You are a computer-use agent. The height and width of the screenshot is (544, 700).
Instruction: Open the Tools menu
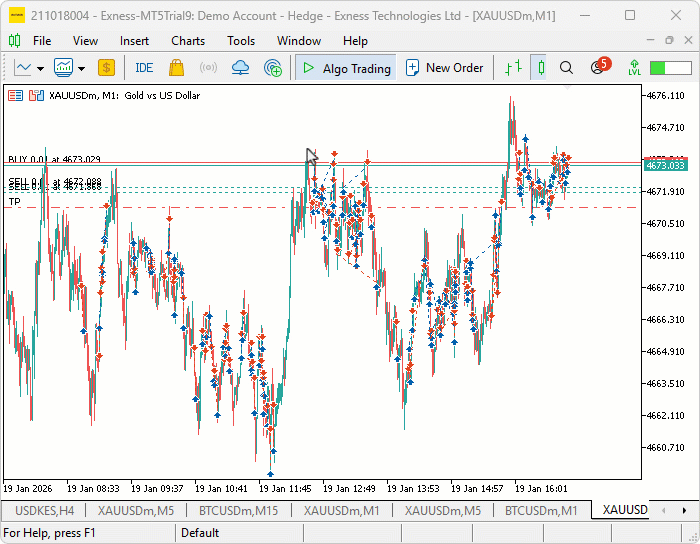click(x=241, y=41)
